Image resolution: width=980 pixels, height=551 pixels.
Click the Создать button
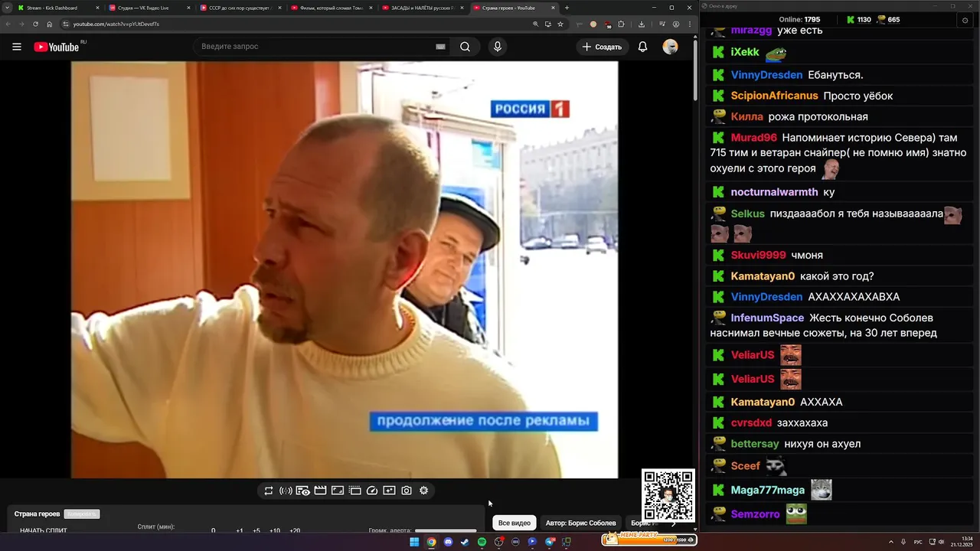point(602,47)
